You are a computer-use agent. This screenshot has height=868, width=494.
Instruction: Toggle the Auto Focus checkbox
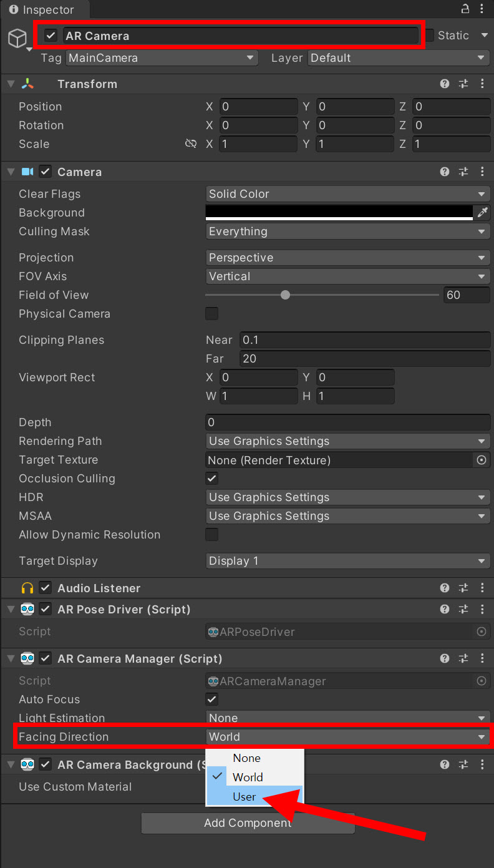212,700
